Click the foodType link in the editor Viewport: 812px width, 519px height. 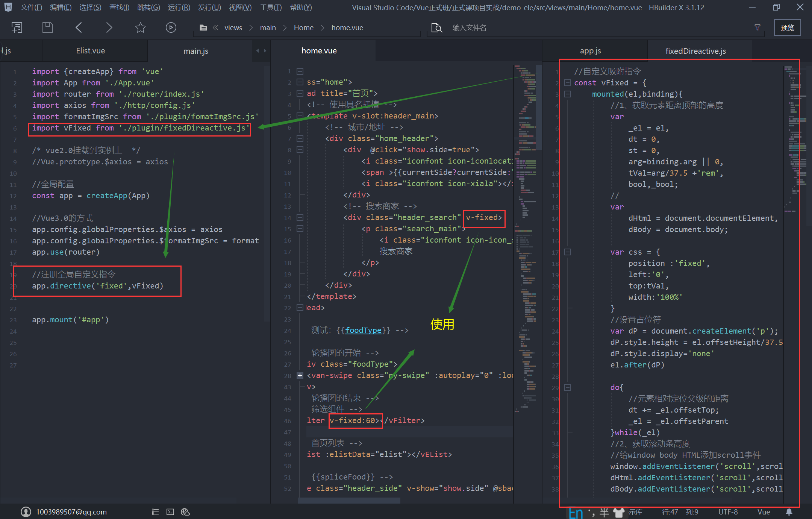pyautogui.click(x=363, y=330)
